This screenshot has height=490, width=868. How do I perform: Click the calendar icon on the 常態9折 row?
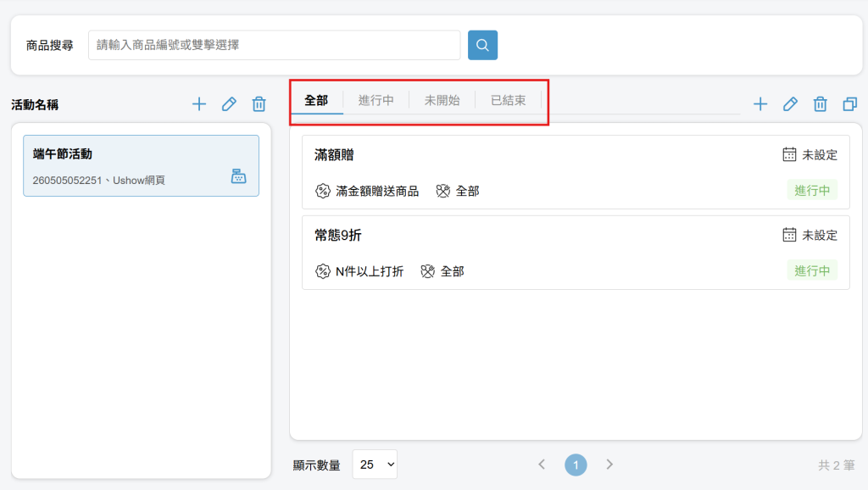(789, 235)
